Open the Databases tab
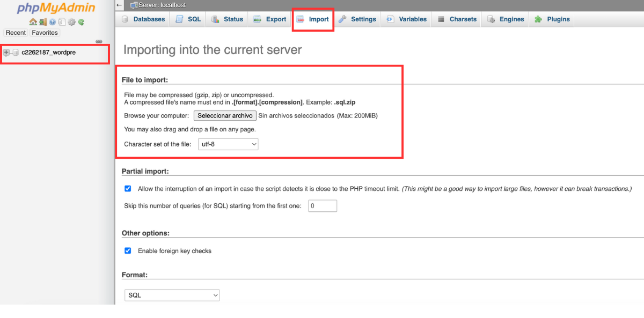644x318 pixels. coord(143,19)
